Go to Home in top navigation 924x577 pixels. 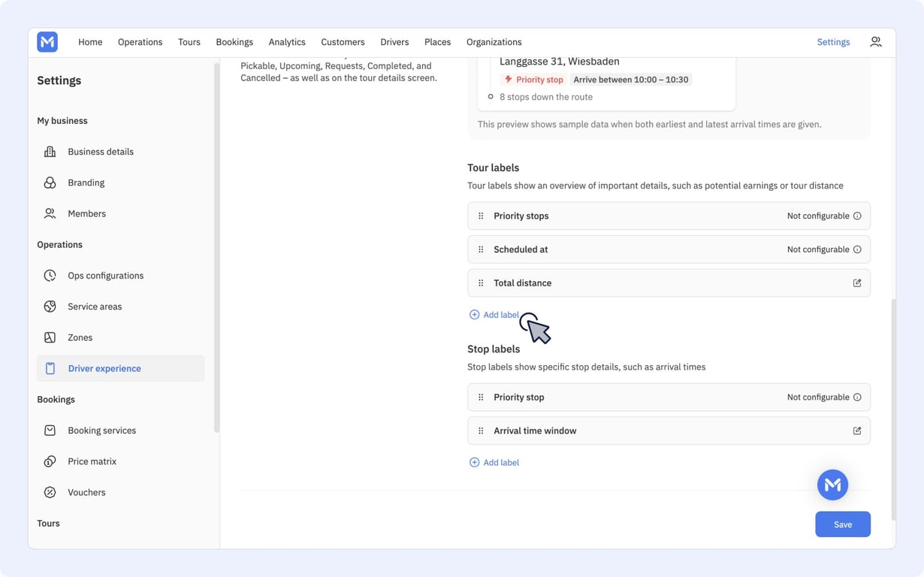90,42
